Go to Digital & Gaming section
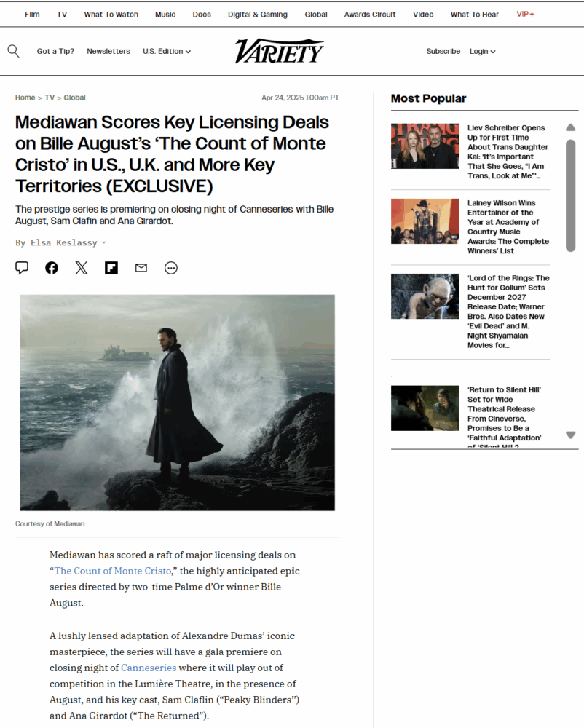Viewport: 584px width, 728px height. (258, 15)
